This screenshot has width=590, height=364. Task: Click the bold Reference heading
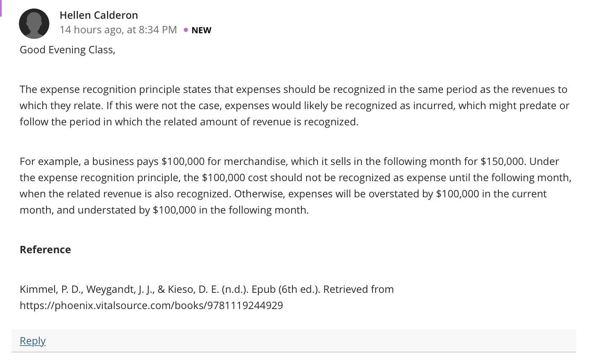click(x=45, y=250)
